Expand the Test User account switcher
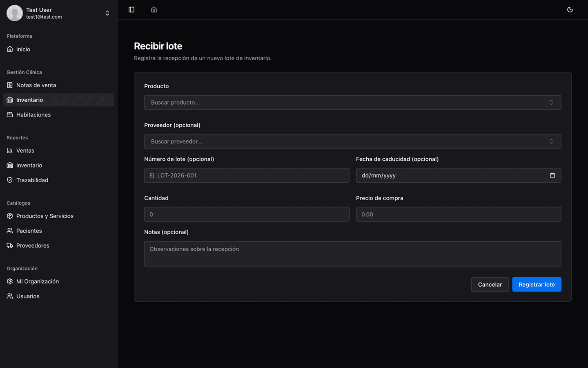 coord(107,13)
